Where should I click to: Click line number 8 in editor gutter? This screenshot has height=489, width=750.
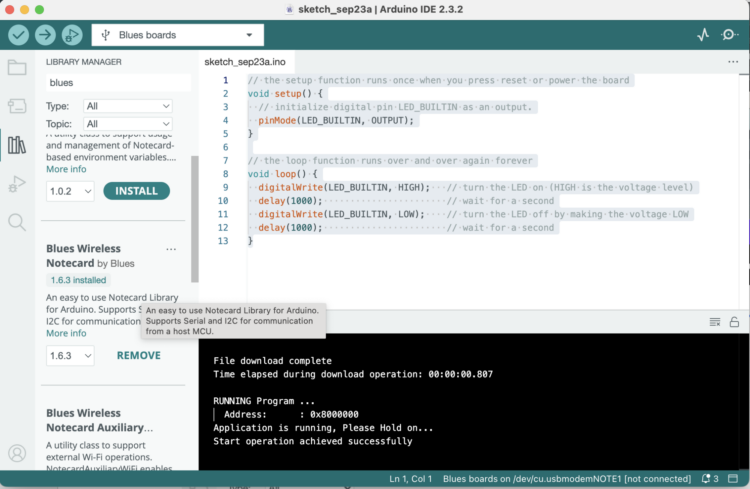click(225, 174)
